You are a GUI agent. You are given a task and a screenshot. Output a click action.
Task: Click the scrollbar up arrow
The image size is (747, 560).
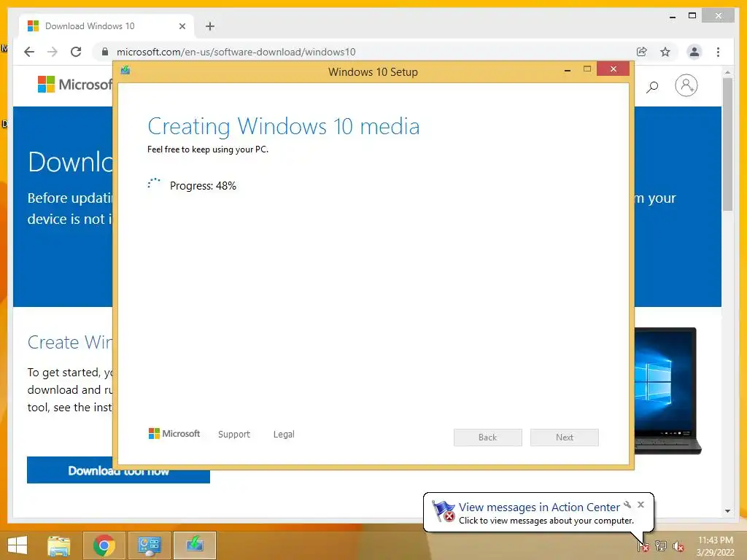tap(727, 72)
